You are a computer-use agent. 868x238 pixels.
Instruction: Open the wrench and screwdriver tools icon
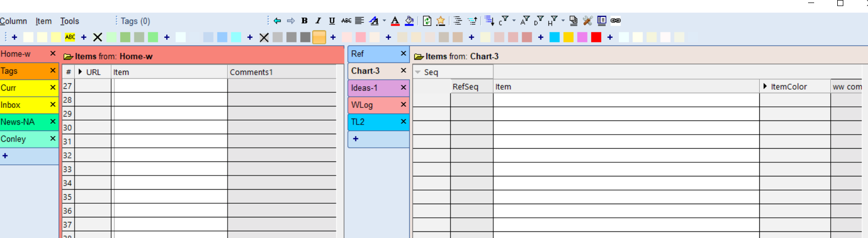[x=588, y=21]
